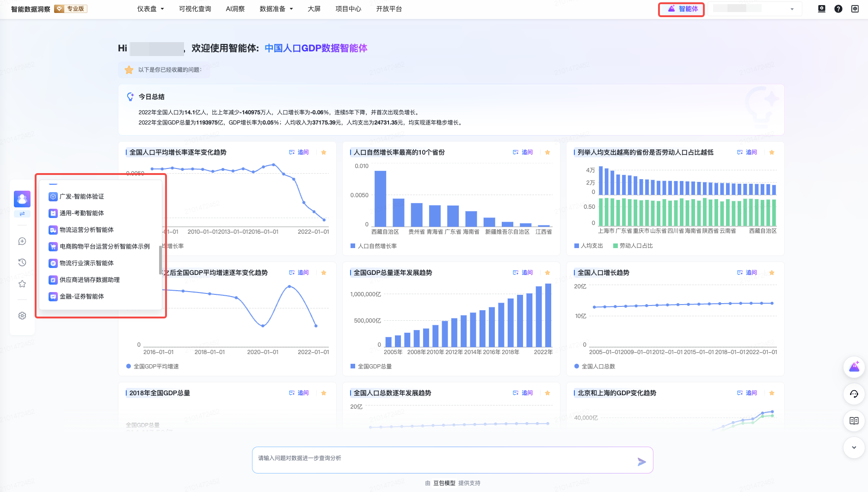Toggle star on 全国GDP平均增速 card
Viewport: 868px width, 492px height.
pos(324,273)
